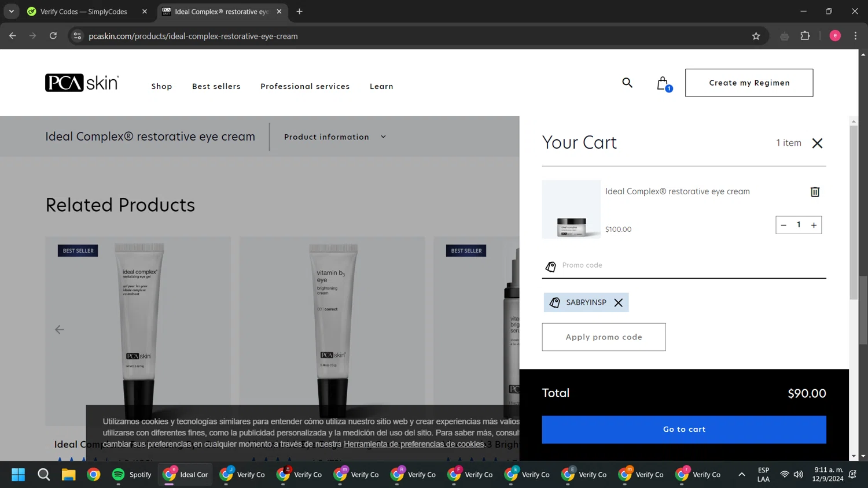The width and height of the screenshot is (868, 488).
Task: Open the Wi-Fi network tray icon
Action: pos(784,475)
